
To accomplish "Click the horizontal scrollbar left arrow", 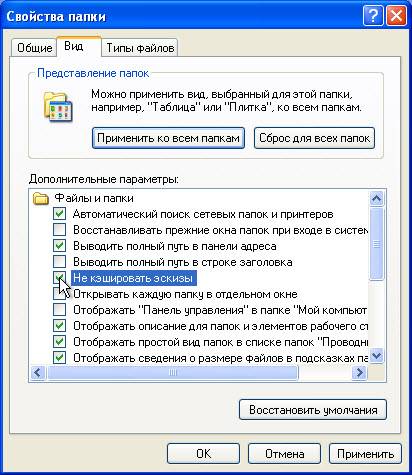I will point(38,372).
